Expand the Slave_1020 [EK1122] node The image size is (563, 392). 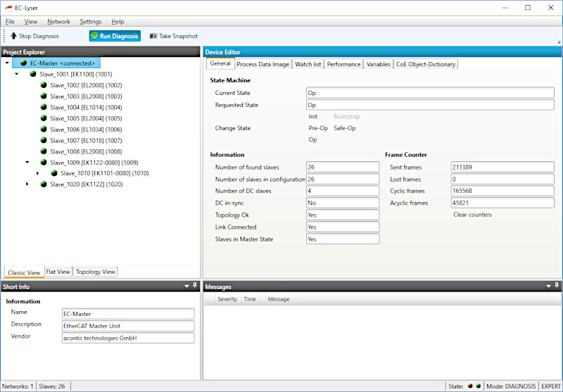click(x=27, y=184)
